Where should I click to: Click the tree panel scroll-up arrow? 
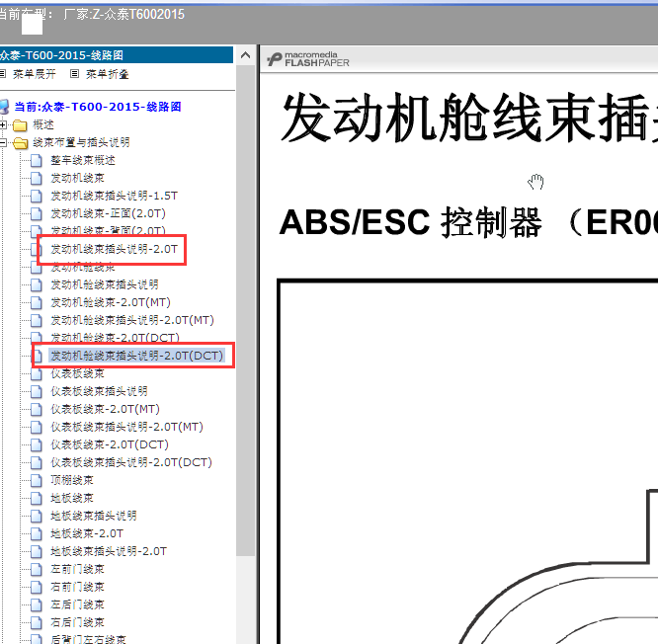pos(245,55)
